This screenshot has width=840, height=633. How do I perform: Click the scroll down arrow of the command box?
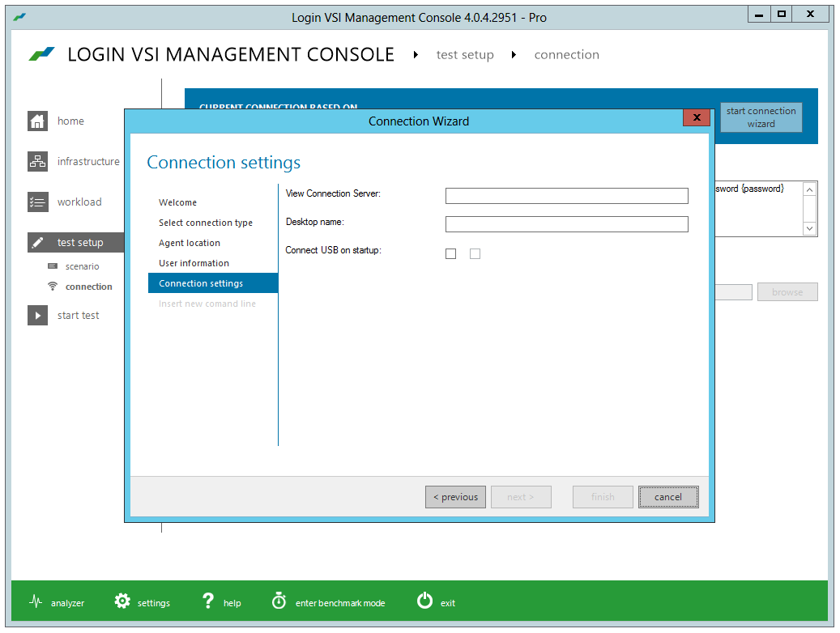tap(810, 228)
